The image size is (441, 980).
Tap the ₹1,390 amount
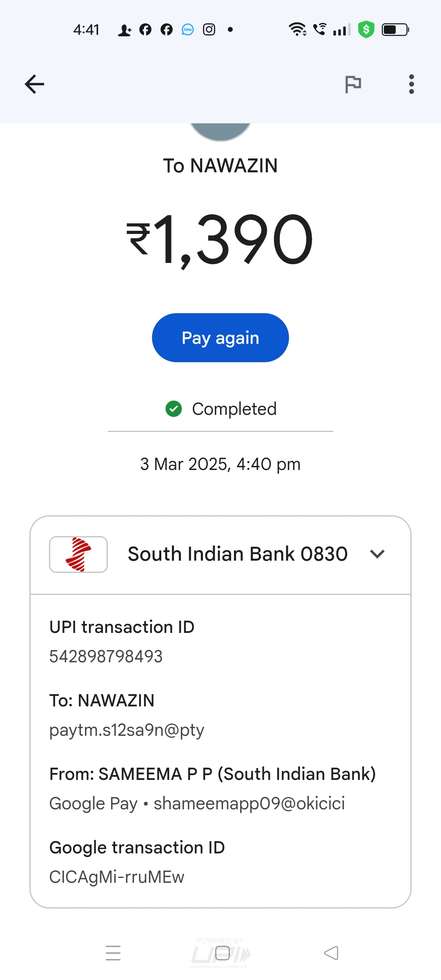pyautogui.click(x=220, y=240)
